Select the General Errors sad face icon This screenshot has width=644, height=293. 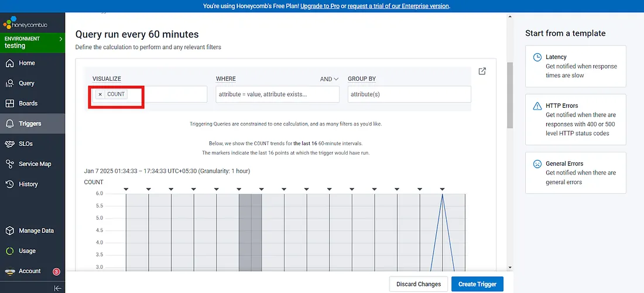pos(537,164)
